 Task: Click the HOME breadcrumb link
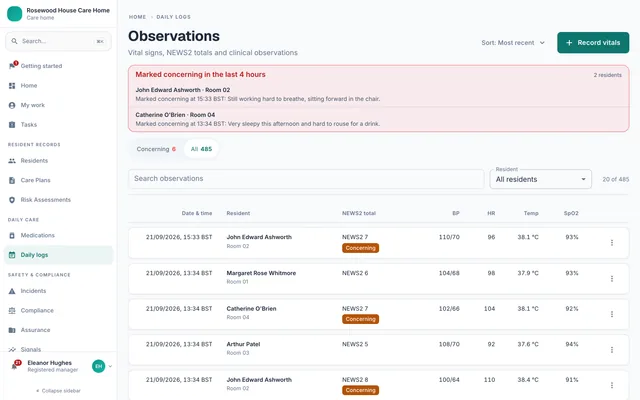[x=137, y=17]
